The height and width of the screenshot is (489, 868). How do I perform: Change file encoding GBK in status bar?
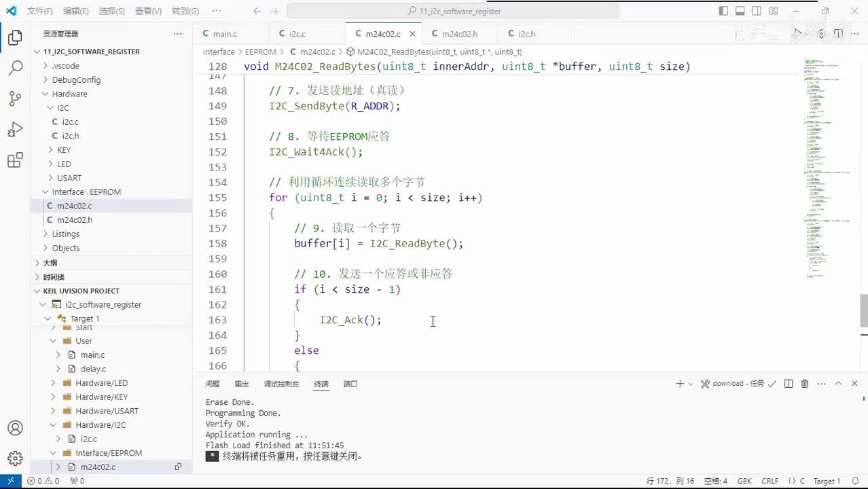tap(744, 481)
